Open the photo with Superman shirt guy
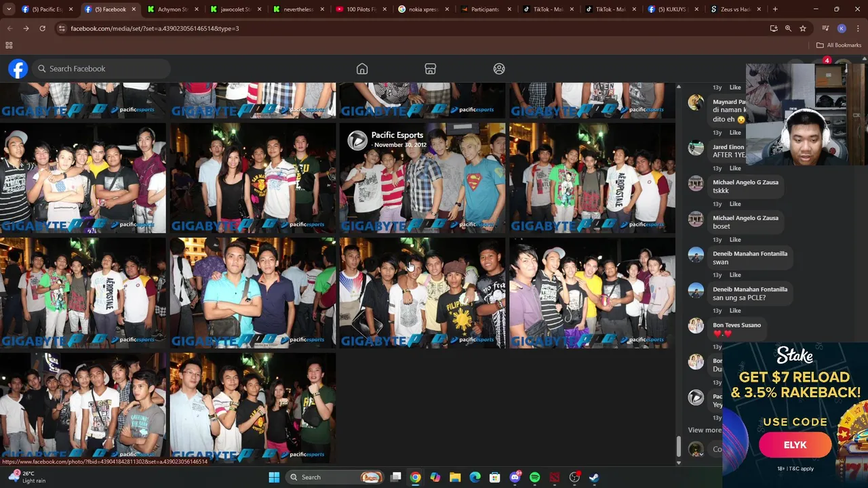This screenshot has height=488, width=868. [422, 178]
